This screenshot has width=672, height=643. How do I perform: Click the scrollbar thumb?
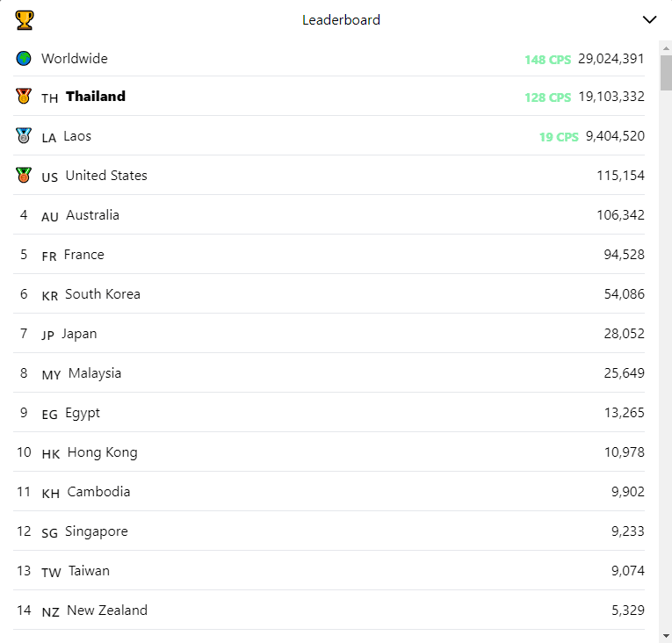coord(666,73)
